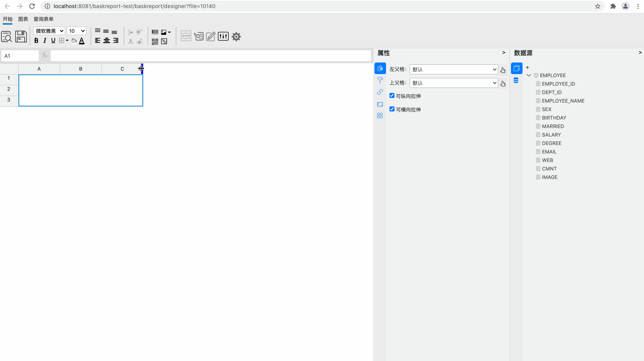The height and width of the screenshot is (361, 644).
Task: Open the rectangle frame properties icon
Action: pyautogui.click(x=380, y=104)
